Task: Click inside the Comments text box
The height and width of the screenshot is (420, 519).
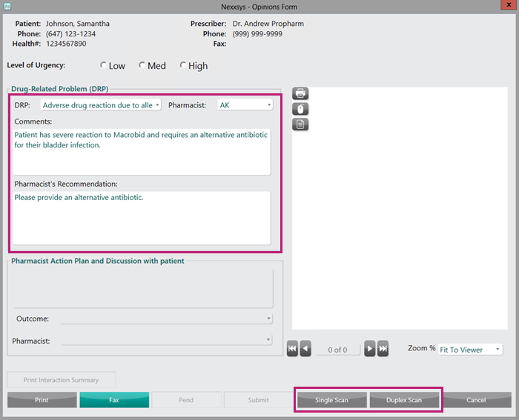Action: 142,152
